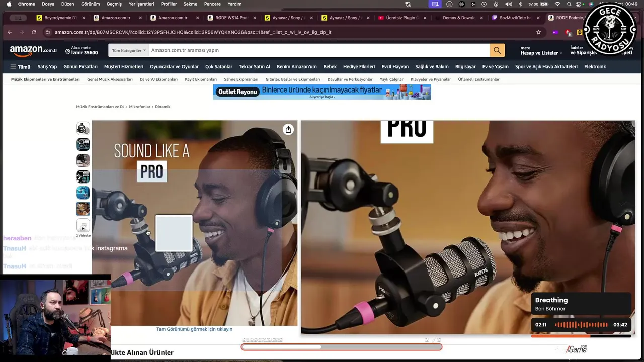Image resolution: width=644 pixels, height=362 pixels.
Task: Open Kayıt Ekipmanları subcategory link
Action: click(201, 79)
